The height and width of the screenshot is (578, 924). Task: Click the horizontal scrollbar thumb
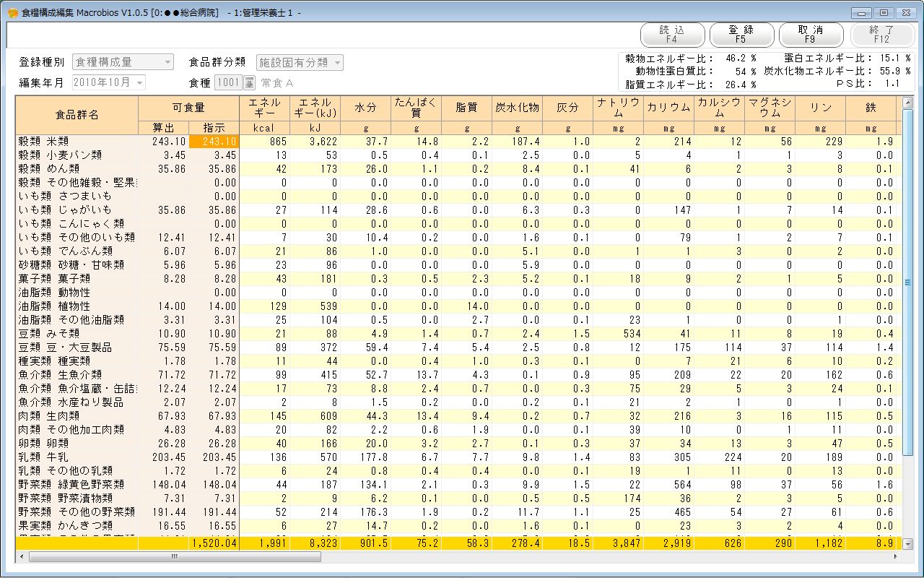175,557
